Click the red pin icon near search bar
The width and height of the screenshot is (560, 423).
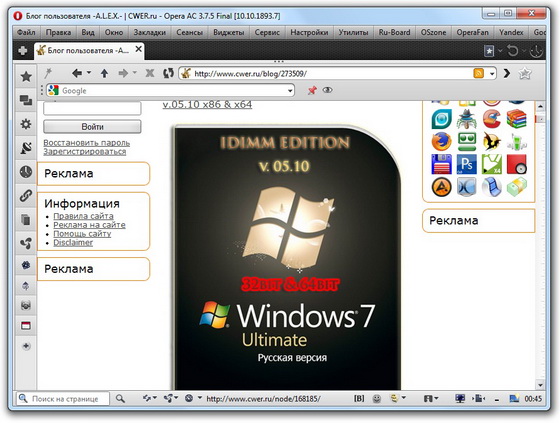point(312,90)
